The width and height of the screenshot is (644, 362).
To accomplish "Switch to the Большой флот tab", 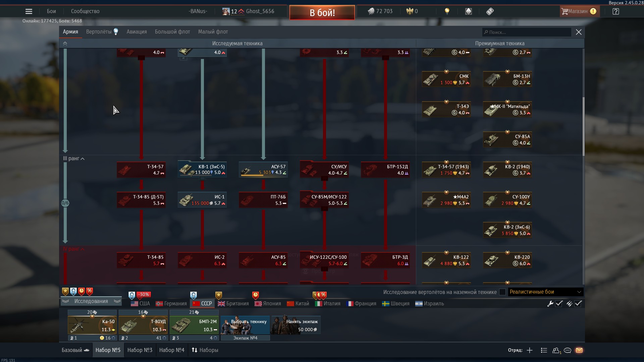I will (x=172, y=32).
